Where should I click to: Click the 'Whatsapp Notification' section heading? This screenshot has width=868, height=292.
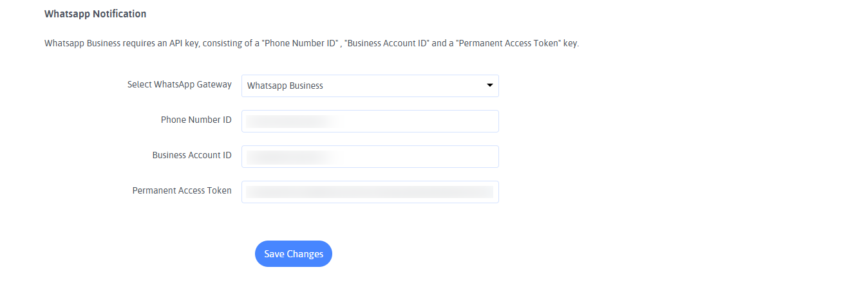click(x=95, y=14)
